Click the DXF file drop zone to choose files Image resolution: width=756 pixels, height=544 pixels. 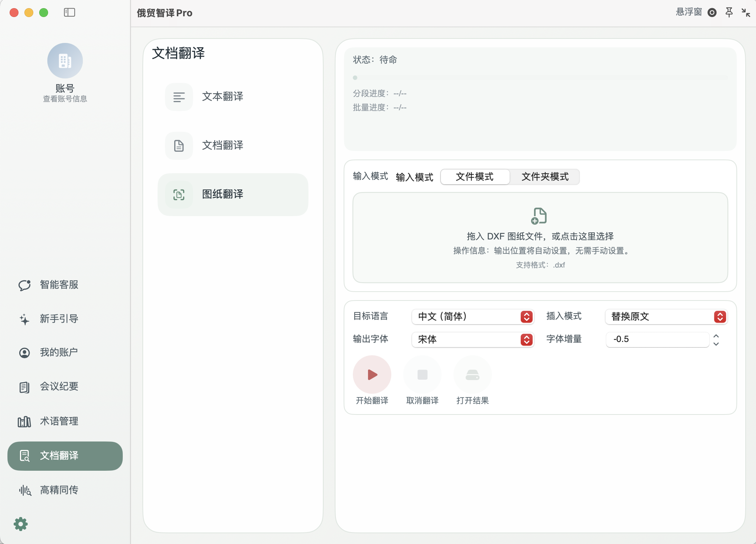pos(540,237)
